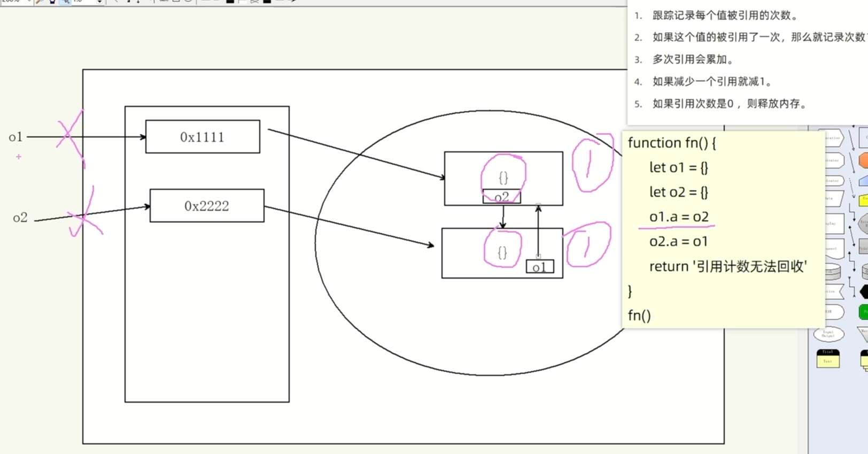Pick the Title Text note shape
The image size is (868, 454).
click(x=828, y=358)
